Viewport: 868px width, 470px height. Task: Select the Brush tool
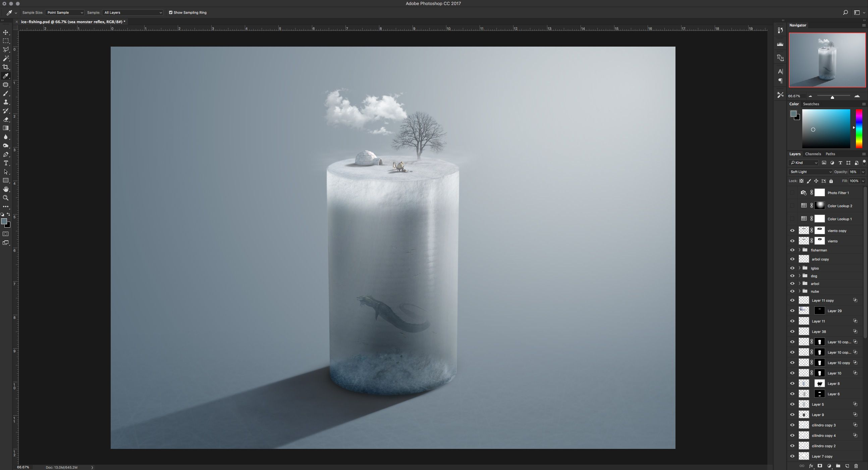(6, 93)
